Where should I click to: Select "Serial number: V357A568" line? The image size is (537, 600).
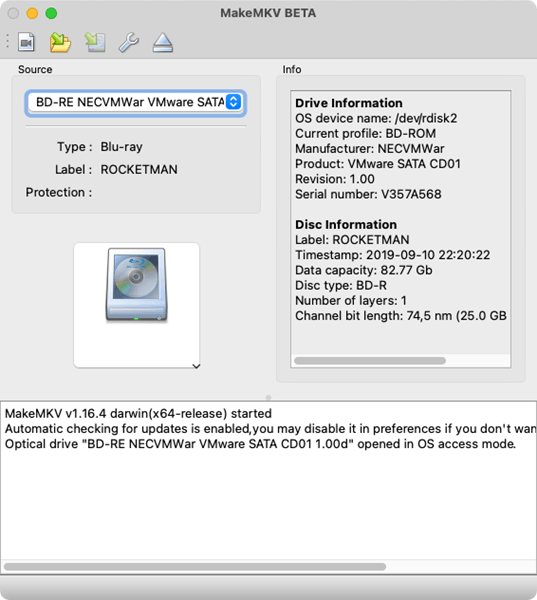368,194
